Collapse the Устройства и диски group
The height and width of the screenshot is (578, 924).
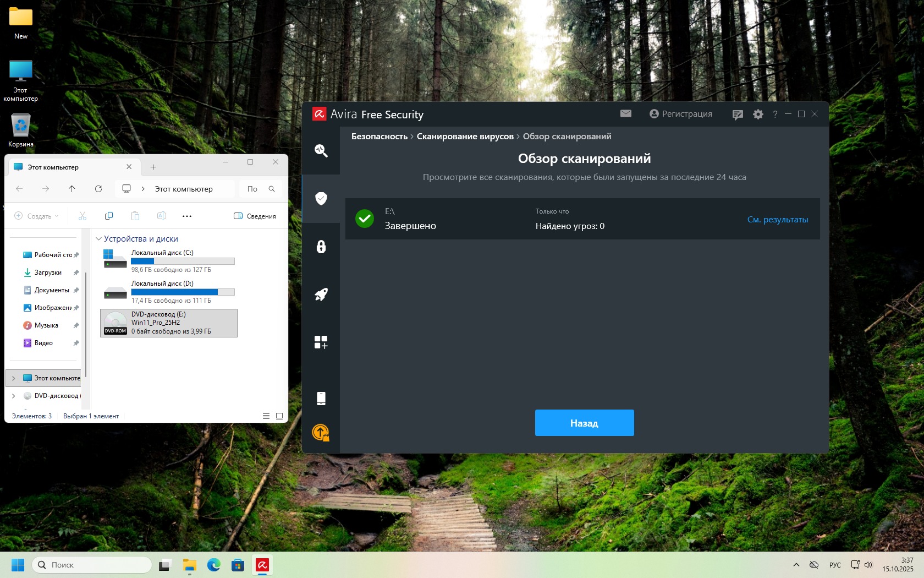coord(99,239)
